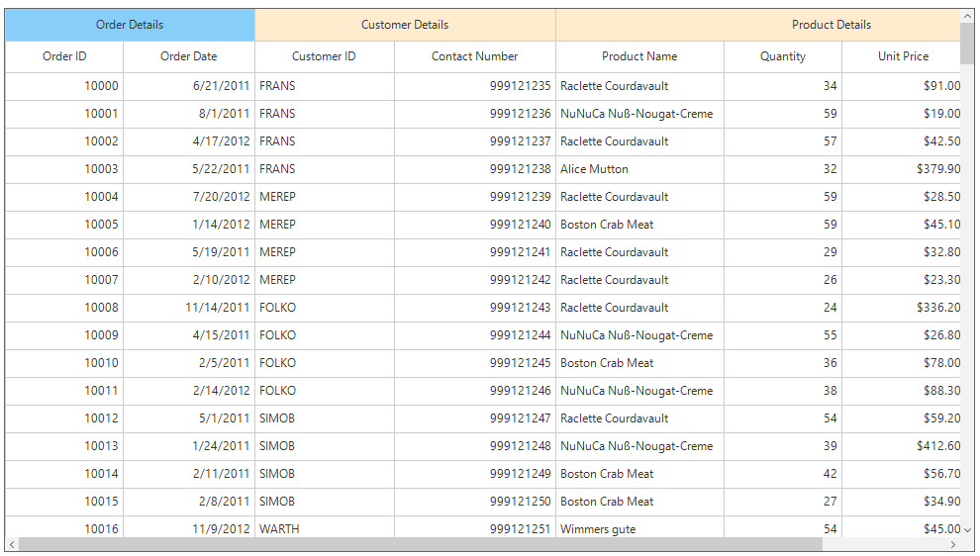Select the cell with Order ID 10016
This screenshot has width=980, height=556.
point(64,528)
